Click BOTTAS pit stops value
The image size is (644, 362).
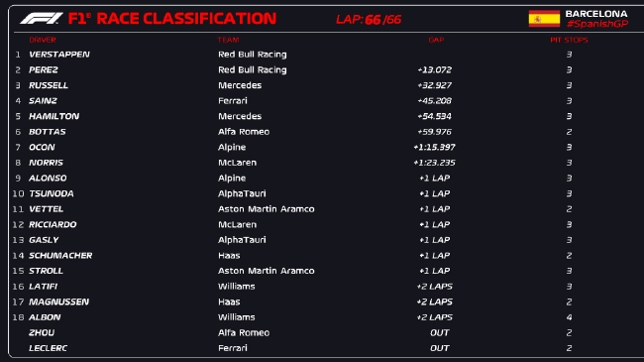(569, 132)
